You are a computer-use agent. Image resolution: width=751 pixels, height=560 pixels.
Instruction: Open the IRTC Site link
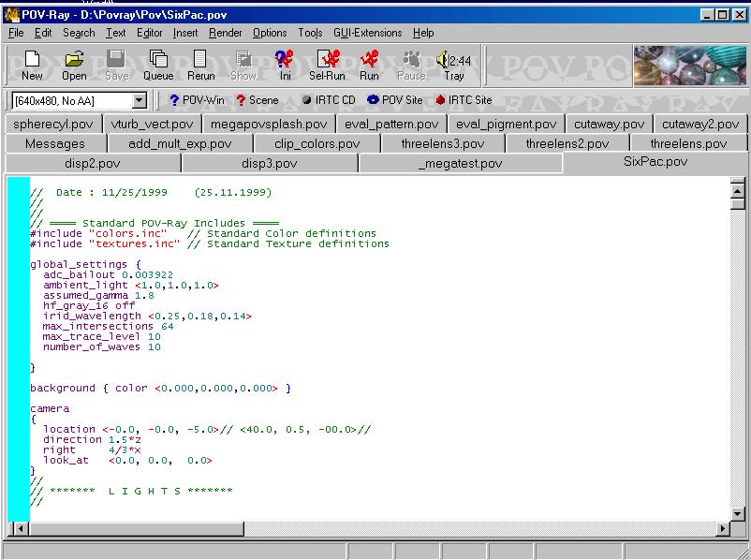coord(464,100)
